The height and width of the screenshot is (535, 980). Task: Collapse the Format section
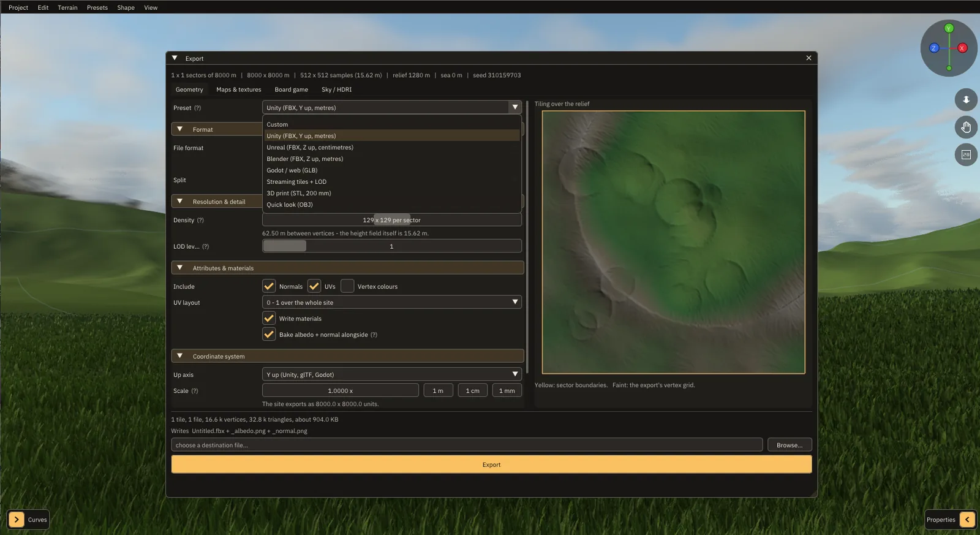180,129
